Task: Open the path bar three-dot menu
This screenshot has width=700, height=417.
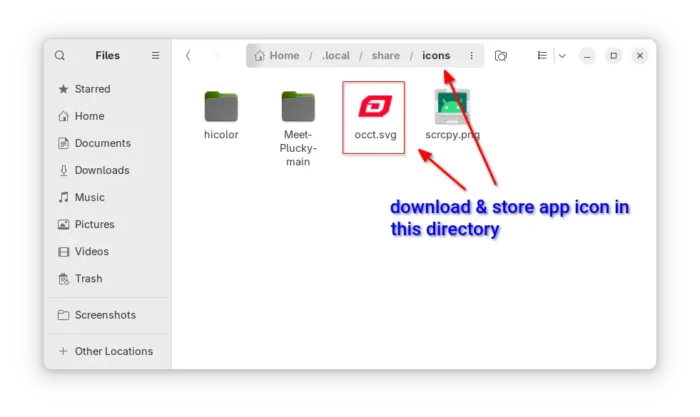Action: pos(472,56)
